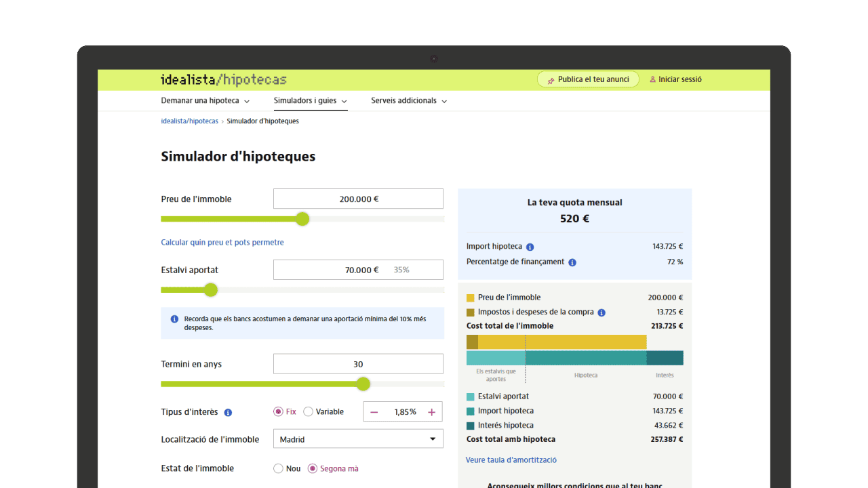Click the Preu de l'immoble slider handle
868x488 pixels.
click(302, 219)
